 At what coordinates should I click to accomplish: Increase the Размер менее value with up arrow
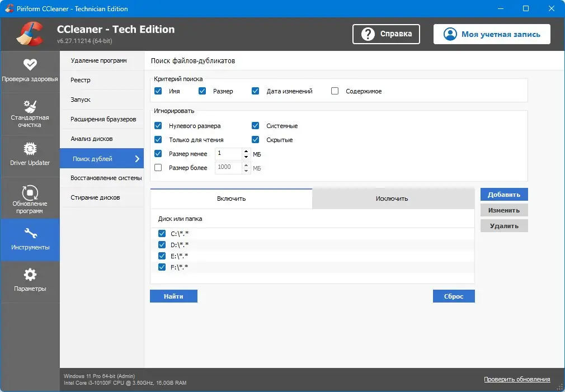[x=246, y=151]
